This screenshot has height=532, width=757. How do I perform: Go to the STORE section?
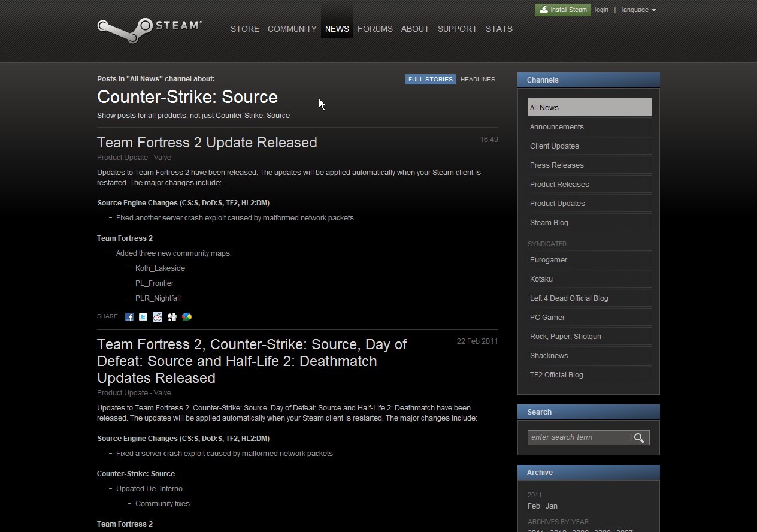click(x=245, y=29)
